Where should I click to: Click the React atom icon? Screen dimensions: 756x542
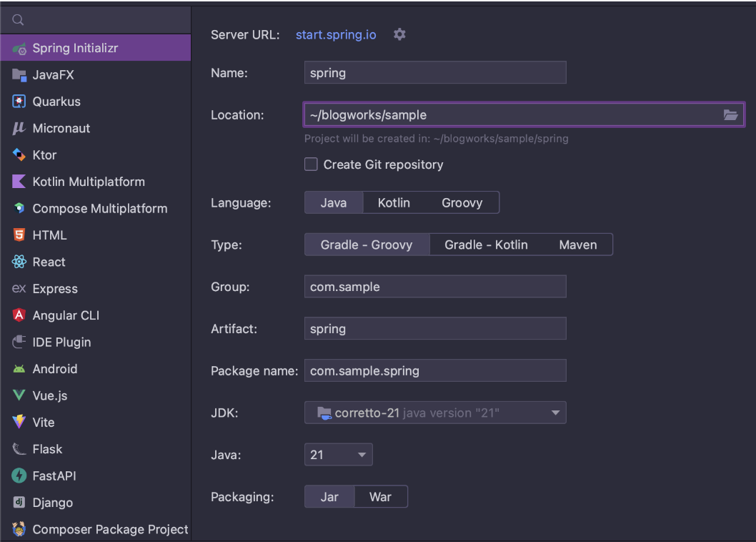click(19, 262)
